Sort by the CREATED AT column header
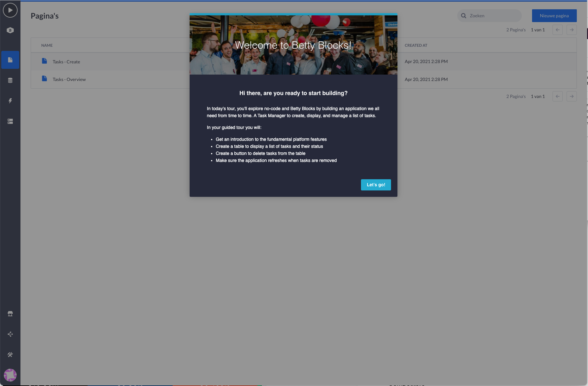Image resolution: width=588 pixels, height=386 pixels. [x=416, y=45]
